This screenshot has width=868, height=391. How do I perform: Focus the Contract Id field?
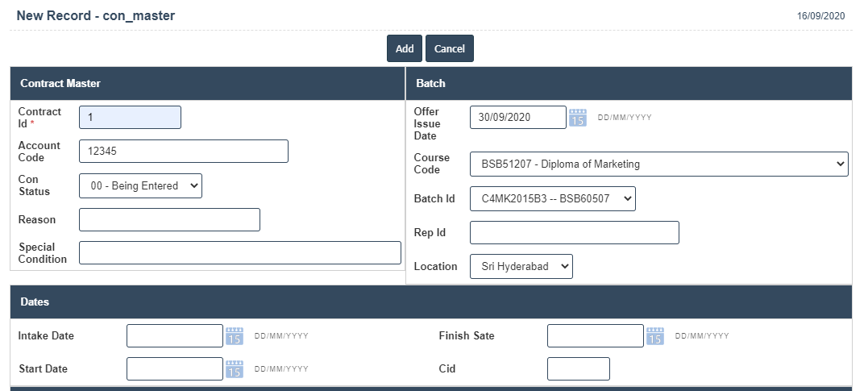(130, 118)
